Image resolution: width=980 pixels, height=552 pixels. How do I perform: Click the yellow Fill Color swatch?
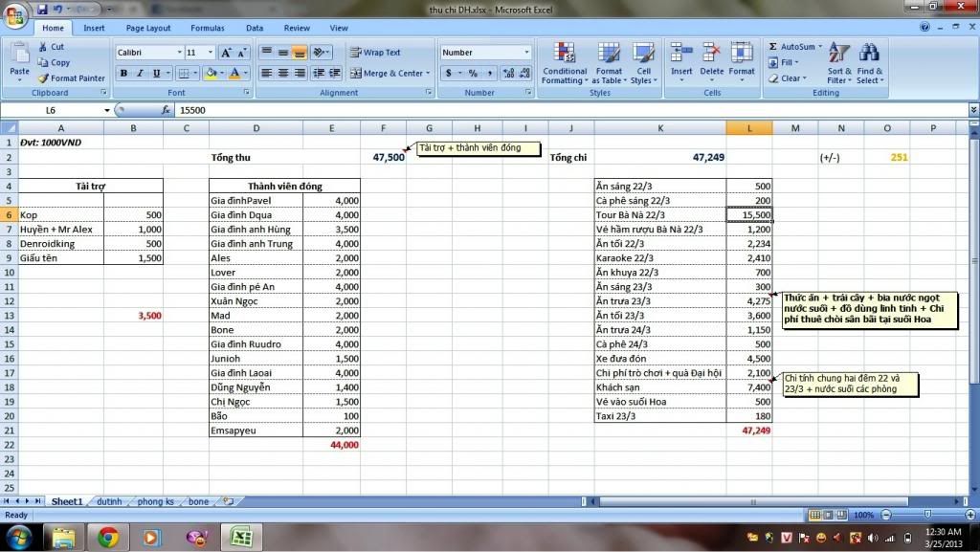211,74
